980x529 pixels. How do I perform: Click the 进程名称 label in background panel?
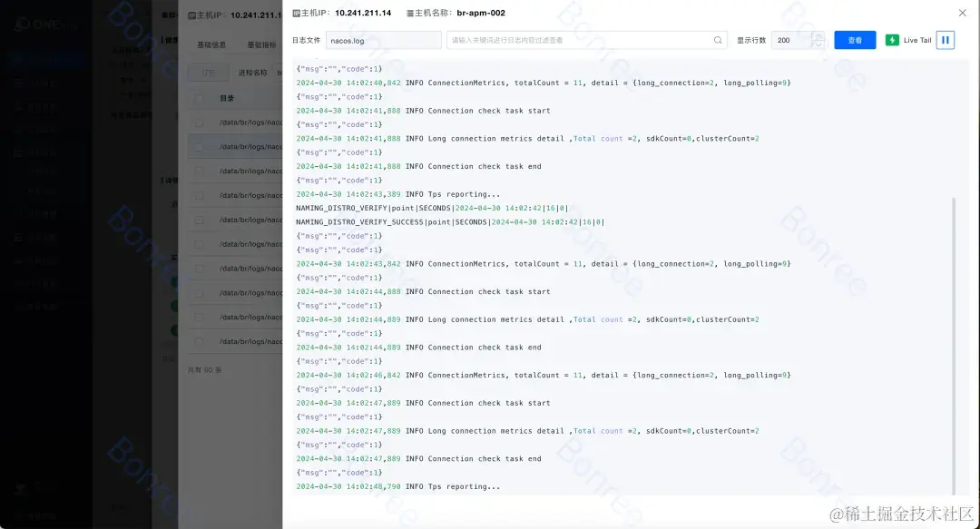click(x=252, y=73)
